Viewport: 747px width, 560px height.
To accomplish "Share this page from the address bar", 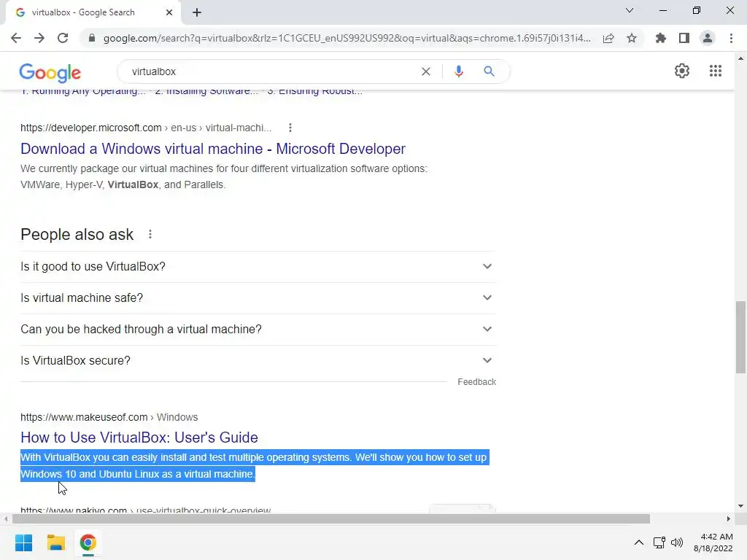I will [x=608, y=38].
